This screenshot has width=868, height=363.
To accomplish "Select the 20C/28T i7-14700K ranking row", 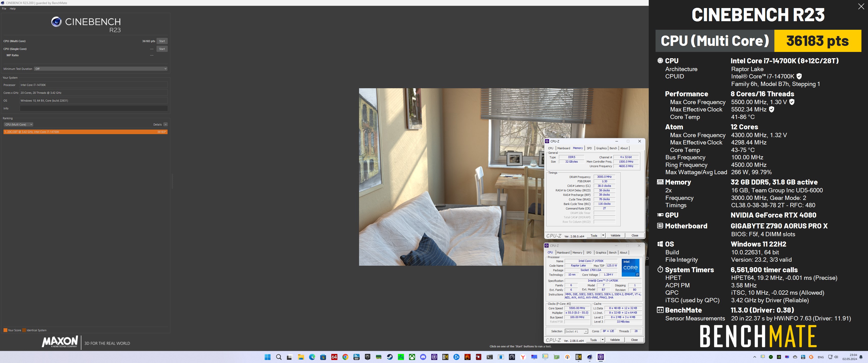I will (86, 132).
